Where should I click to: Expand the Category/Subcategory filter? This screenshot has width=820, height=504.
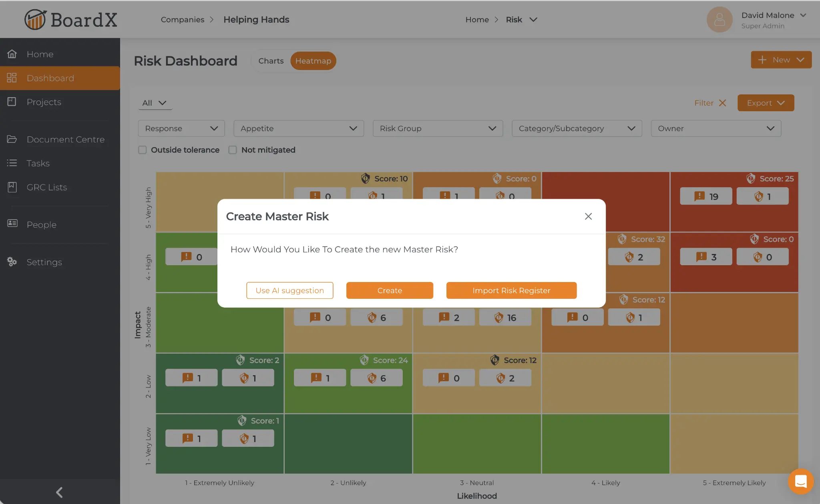click(x=576, y=128)
